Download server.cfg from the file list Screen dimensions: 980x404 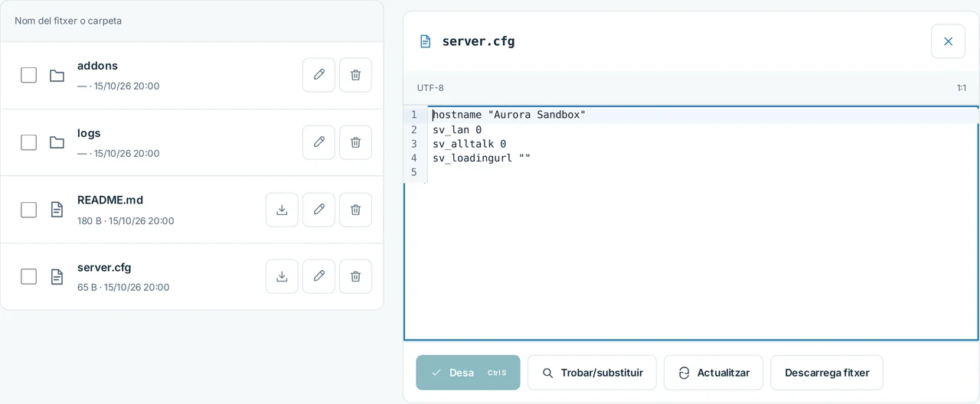coord(282,276)
